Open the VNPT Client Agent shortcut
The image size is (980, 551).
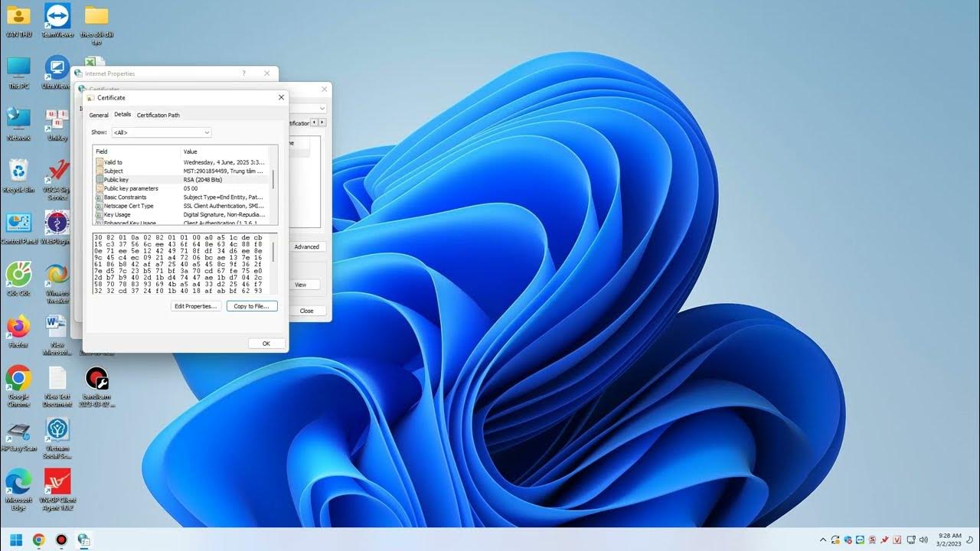click(57, 490)
